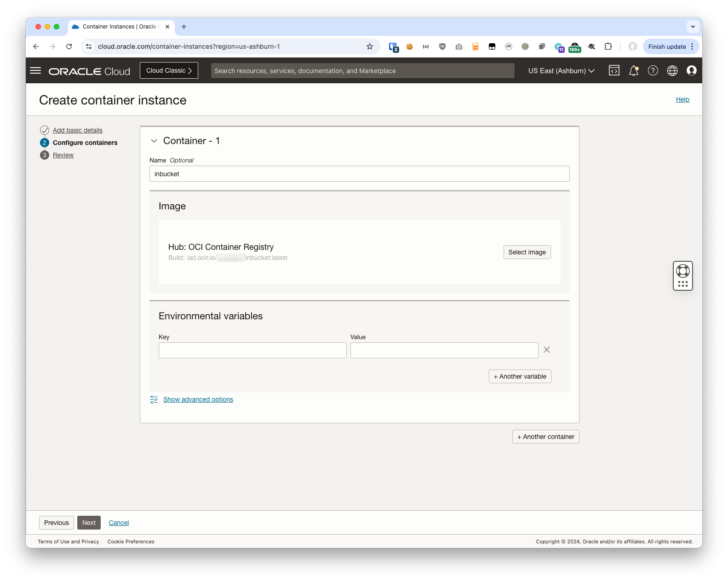Click the support lifebuoy widget
This screenshot has height=582, width=728.
[683, 271]
